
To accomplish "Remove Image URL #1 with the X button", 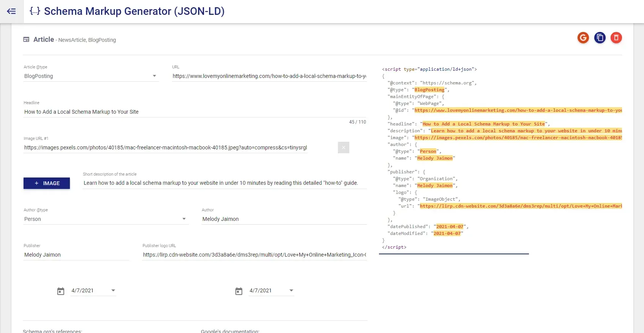I will point(344,147).
